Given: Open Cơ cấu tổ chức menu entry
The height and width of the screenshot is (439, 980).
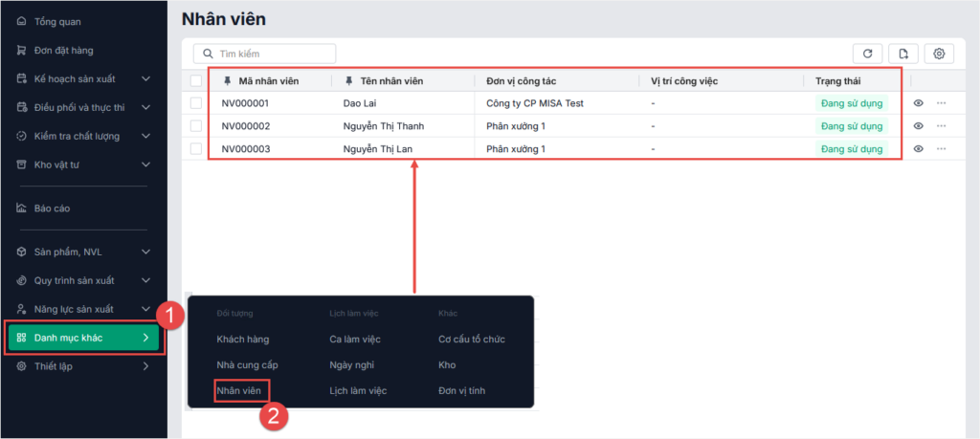Looking at the screenshot, I should pos(472,340).
